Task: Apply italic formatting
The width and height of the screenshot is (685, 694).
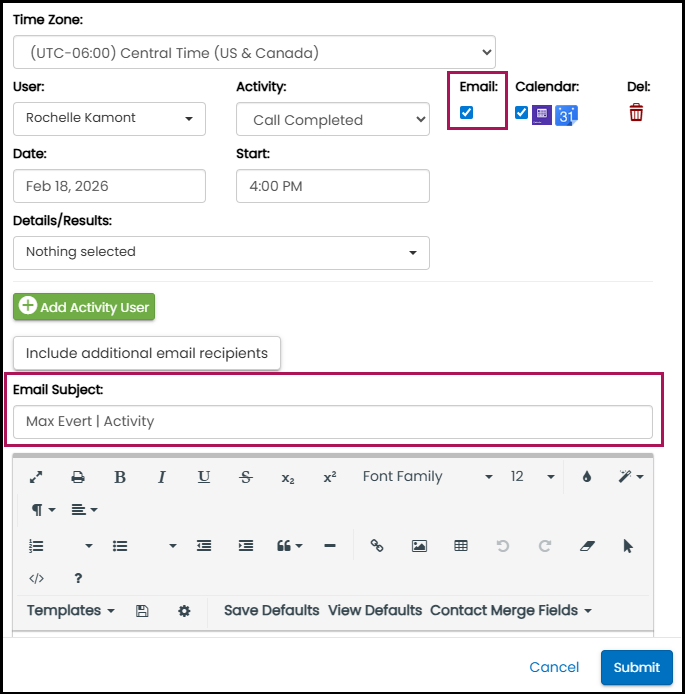Action: coord(162,477)
